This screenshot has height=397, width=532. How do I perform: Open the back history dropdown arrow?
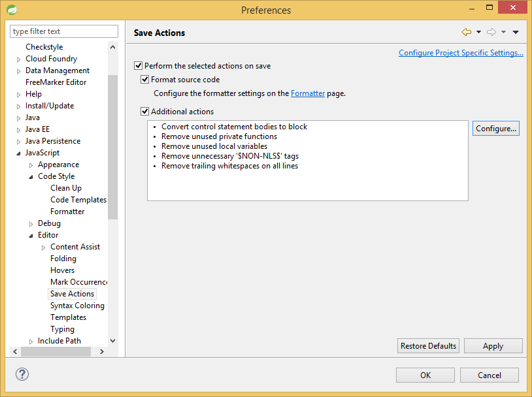pyautogui.click(x=478, y=32)
